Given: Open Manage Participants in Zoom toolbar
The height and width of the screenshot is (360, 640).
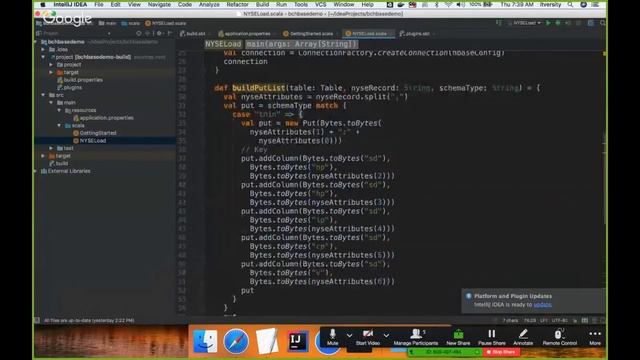Looking at the screenshot, I should pyautogui.click(x=416, y=337).
